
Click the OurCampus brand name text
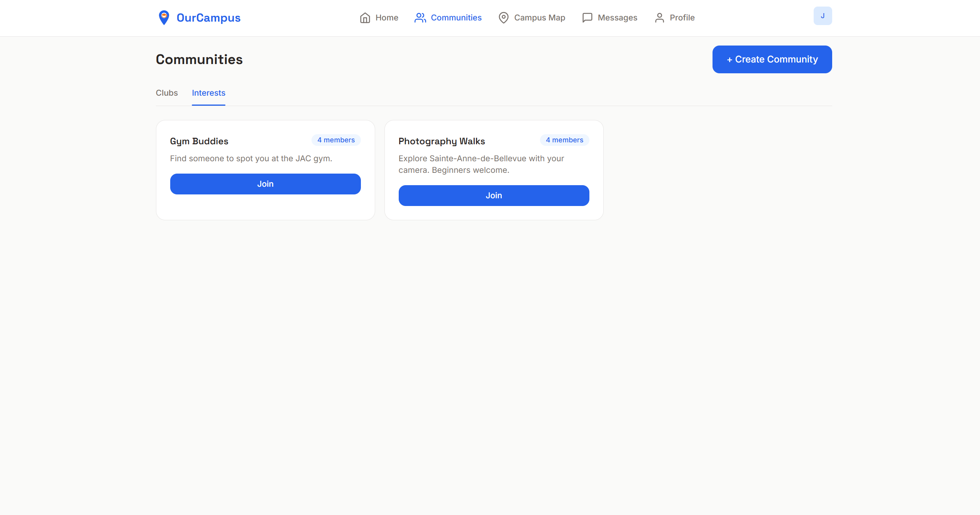click(x=208, y=17)
